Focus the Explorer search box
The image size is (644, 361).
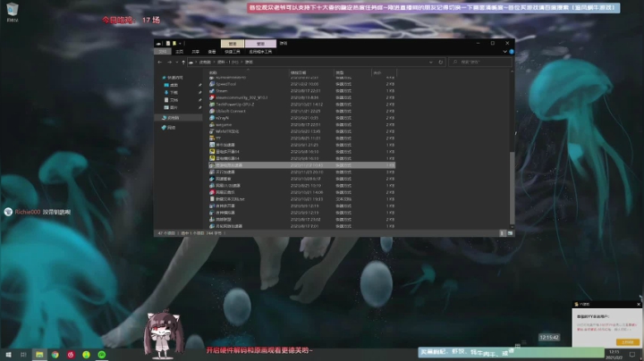480,62
